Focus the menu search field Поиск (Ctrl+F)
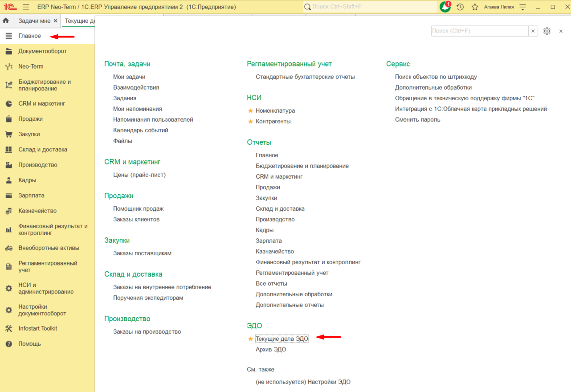This screenshot has height=392, width=571. pos(480,31)
